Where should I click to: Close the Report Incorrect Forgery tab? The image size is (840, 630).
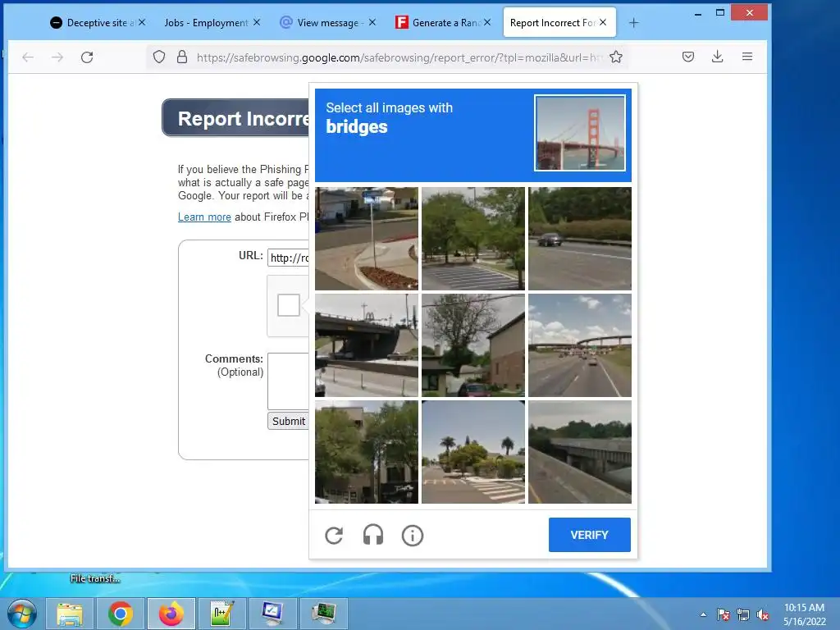coord(603,22)
